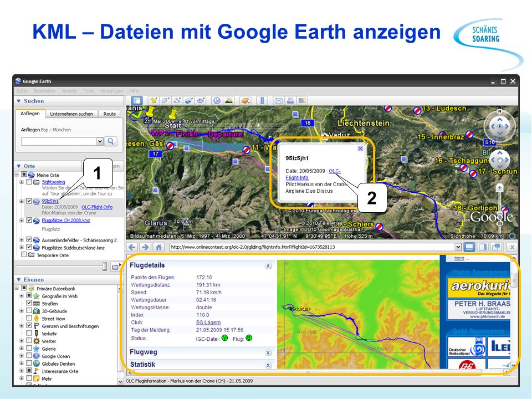The height and width of the screenshot is (399, 532).
Task: Switch to the Route tab
Action: point(110,114)
